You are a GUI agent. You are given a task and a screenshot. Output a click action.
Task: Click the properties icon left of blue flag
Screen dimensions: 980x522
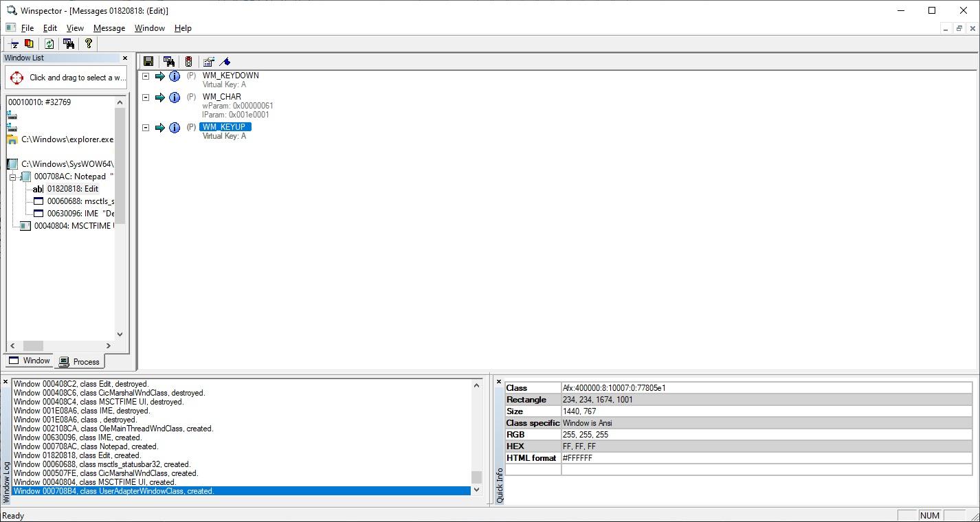click(x=209, y=62)
